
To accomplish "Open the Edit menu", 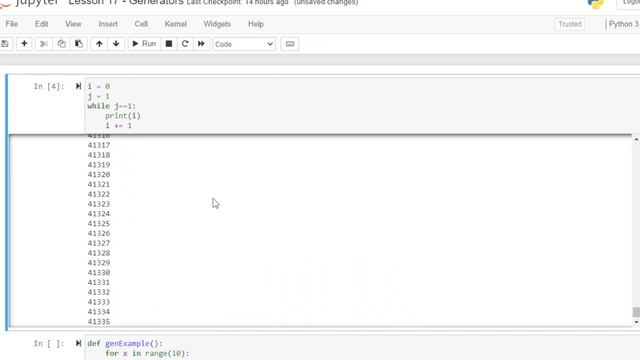I will coord(41,24).
